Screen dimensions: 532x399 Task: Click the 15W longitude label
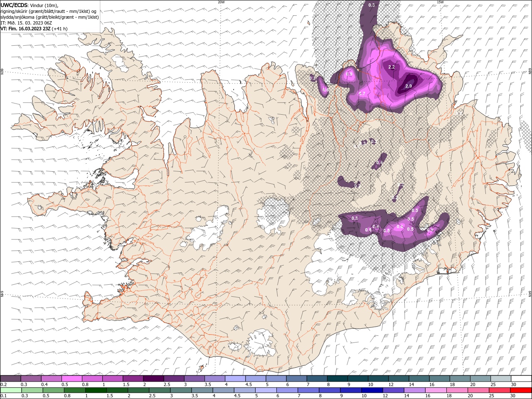click(440, 2)
